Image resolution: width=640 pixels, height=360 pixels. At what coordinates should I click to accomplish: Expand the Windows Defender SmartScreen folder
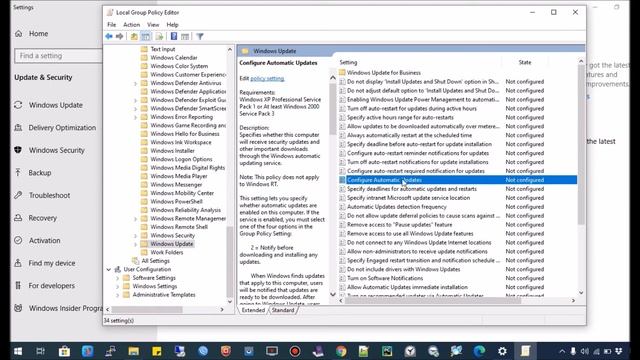[136, 109]
